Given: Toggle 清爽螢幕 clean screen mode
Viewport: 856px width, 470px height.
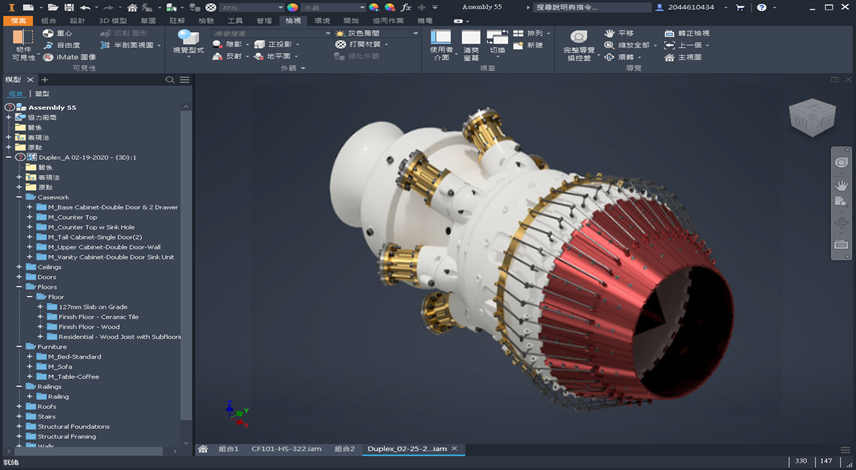Looking at the screenshot, I should [x=471, y=45].
